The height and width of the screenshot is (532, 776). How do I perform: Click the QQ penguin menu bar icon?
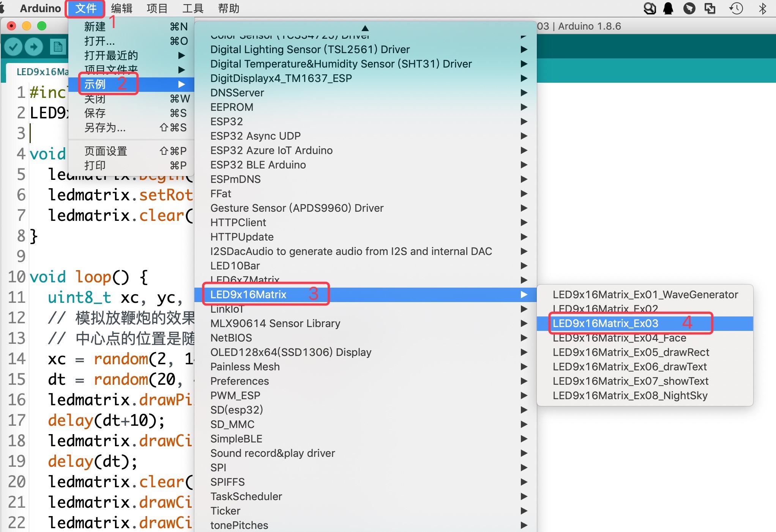click(x=669, y=8)
